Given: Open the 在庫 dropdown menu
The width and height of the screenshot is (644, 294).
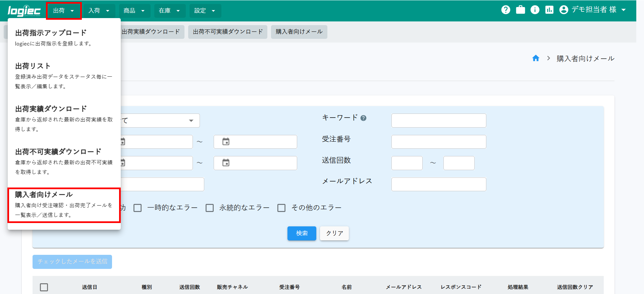Looking at the screenshot, I should pyautogui.click(x=169, y=11).
